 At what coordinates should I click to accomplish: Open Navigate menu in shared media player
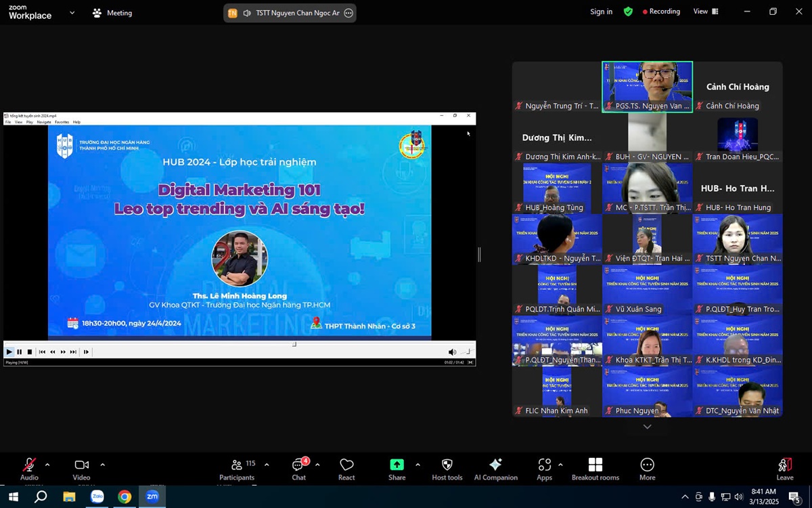44,122
